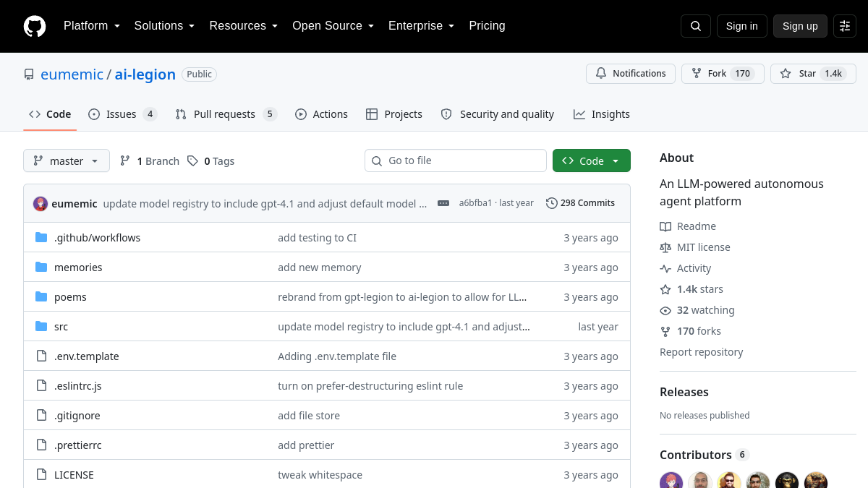Open the Enterprise dropdown menu

tap(421, 26)
